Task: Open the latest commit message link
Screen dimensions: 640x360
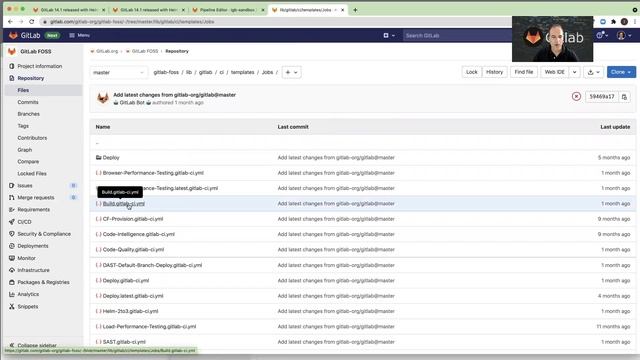Action: pyautogui.click(x=174, y=95)
